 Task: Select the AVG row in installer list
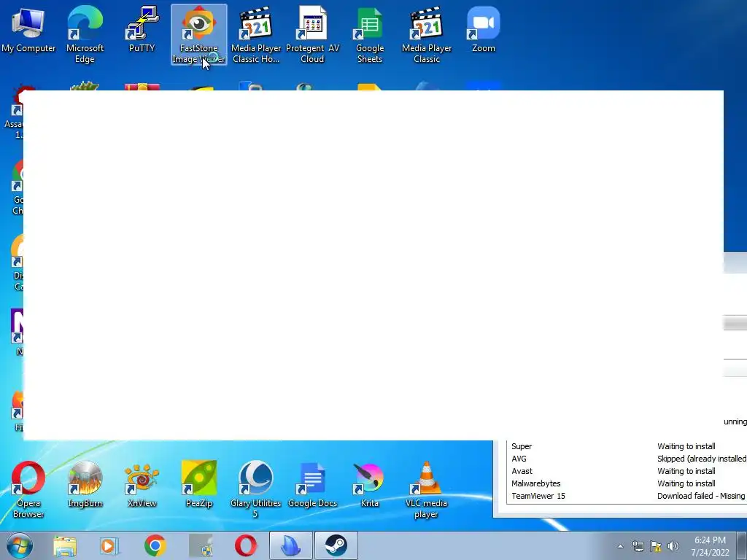[627, 459]
